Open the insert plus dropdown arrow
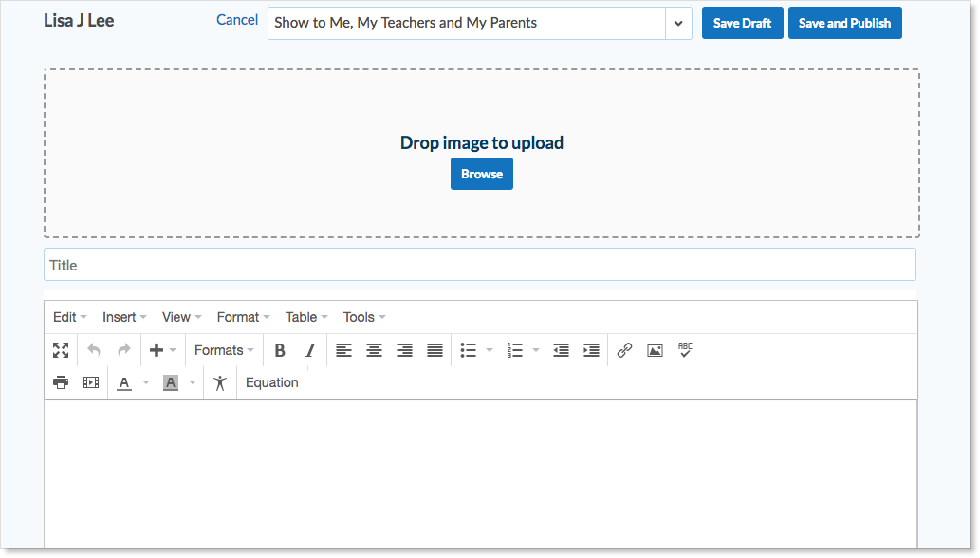This screenshot has height=558, width=980. point(173,350)
